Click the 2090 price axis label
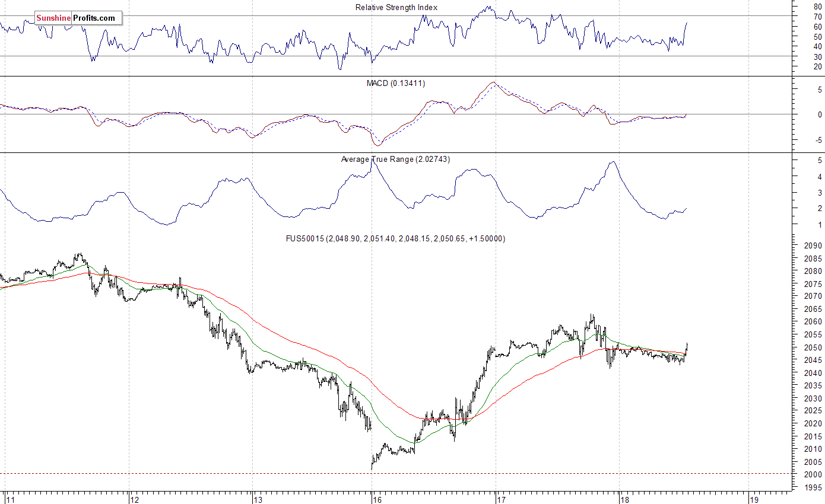 point(813,246)
